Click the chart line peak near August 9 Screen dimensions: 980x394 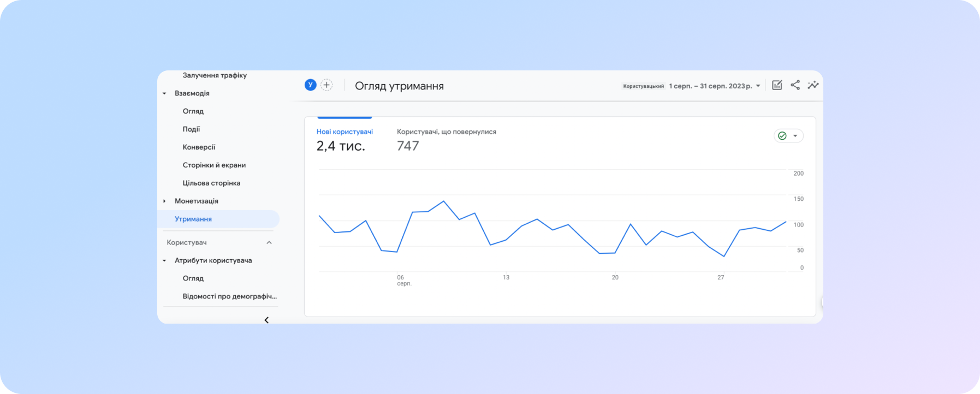(x=443, y=201)
